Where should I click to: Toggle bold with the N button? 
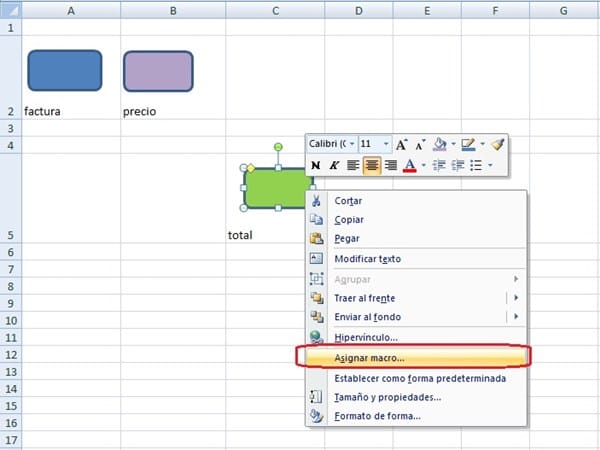316,165
